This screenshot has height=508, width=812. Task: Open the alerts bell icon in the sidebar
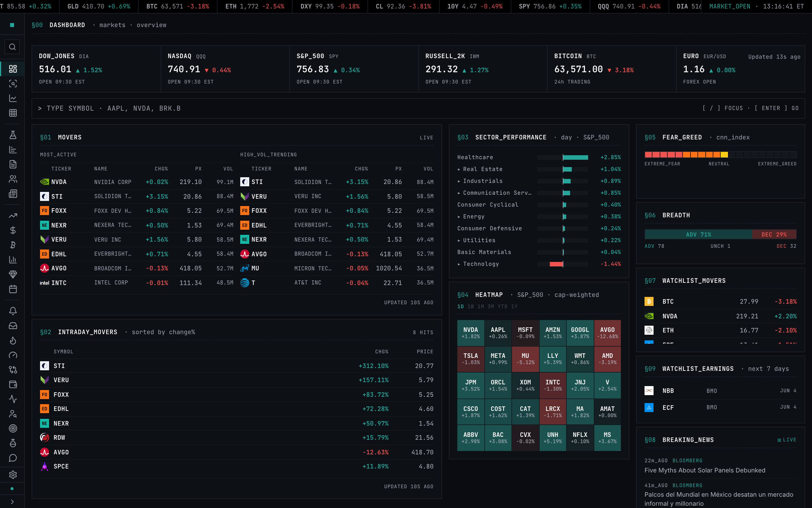(x=13, y=311)
